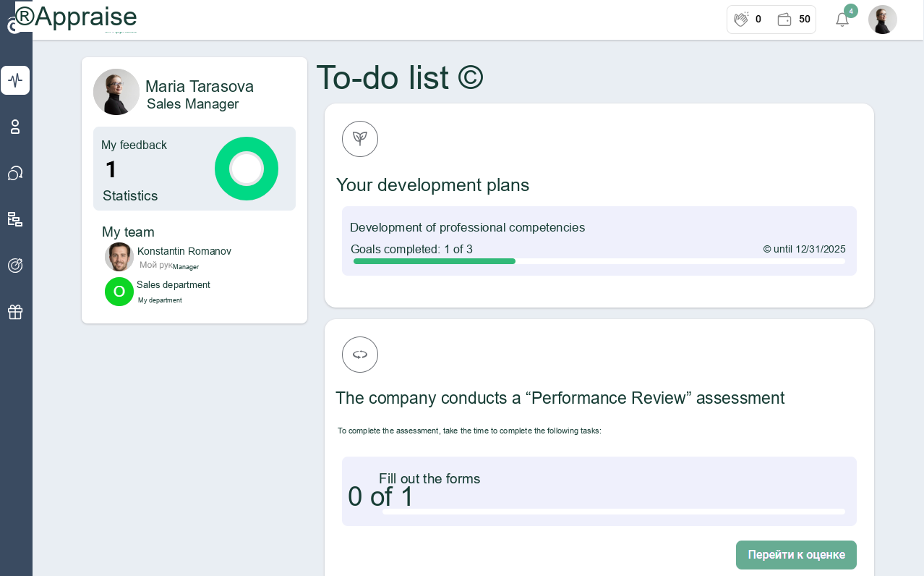Click the Перейти к оценке button
The width and height of the screenshot is (924, 576).
[796, 555]
